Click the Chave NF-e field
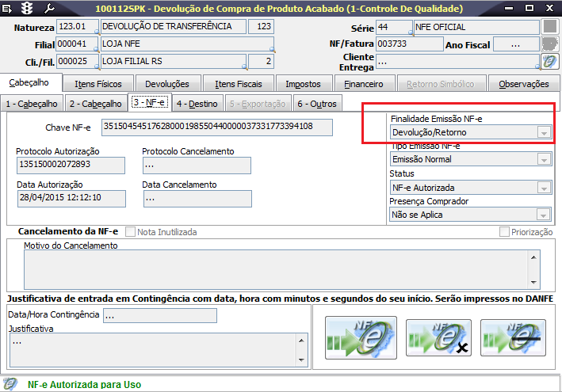Screen dimensions: 562x392 217,127
